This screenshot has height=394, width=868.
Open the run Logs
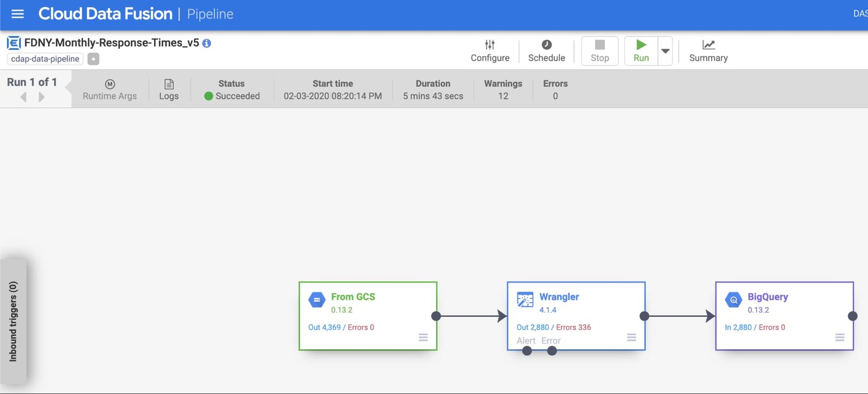pos(169,90)
